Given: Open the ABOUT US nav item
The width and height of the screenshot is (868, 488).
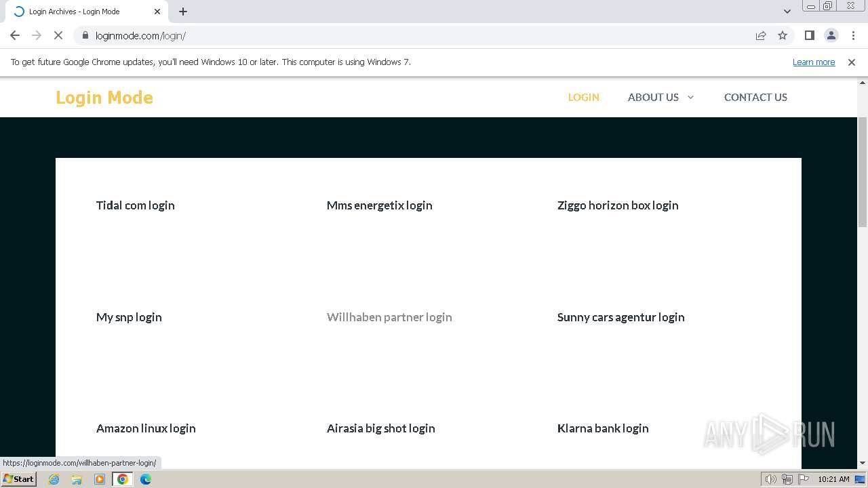Looking at the screenshot, I should pyautogui.click(x=653, y=97).
